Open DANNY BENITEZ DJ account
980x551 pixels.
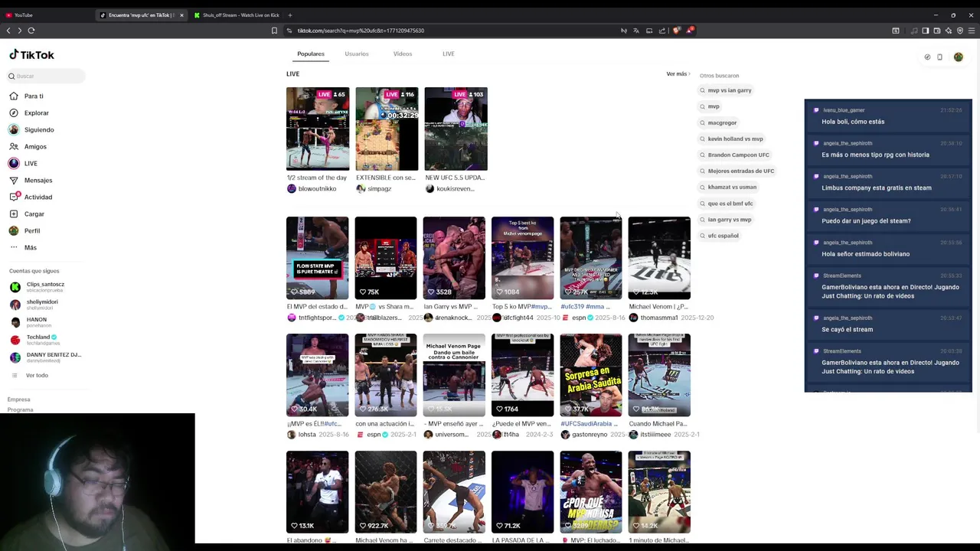(x=44, y=357)
